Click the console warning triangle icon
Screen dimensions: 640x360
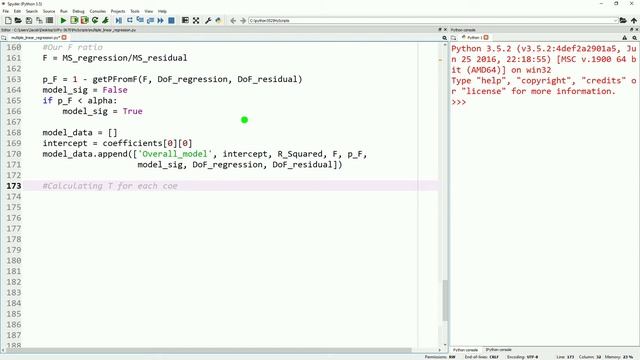pyautogui.click(x=625, y=38)
